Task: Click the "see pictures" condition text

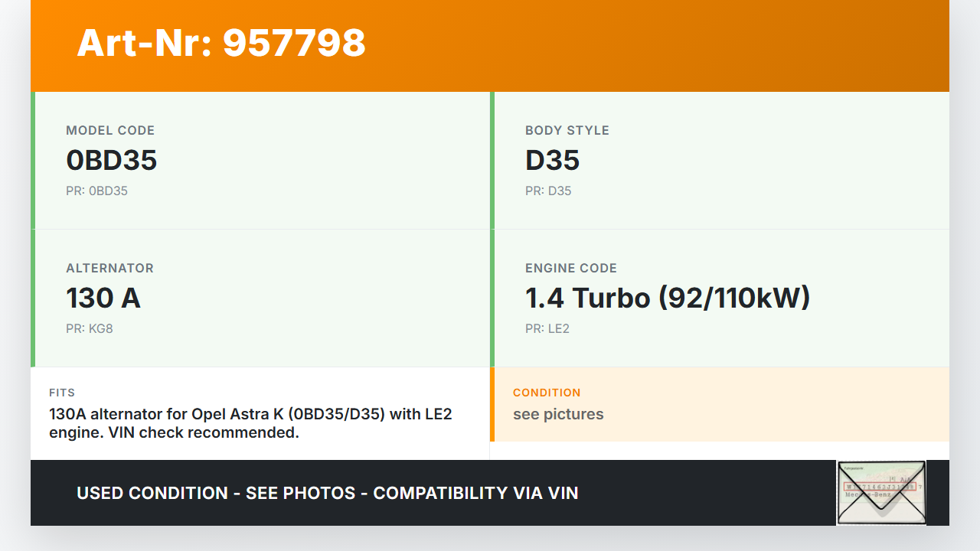Action: [x=558, y=414]
